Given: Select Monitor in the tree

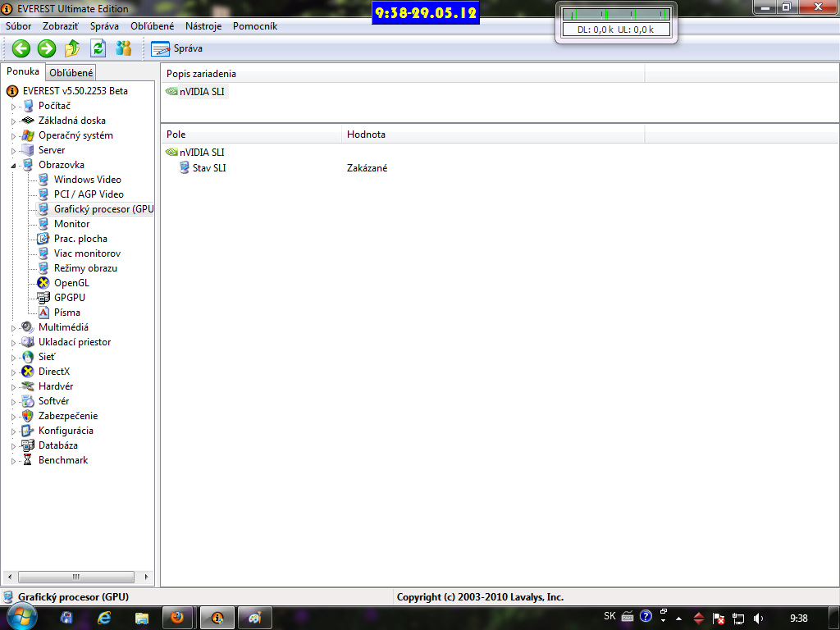Looking at the screenshot, I should tap(72, 224).
